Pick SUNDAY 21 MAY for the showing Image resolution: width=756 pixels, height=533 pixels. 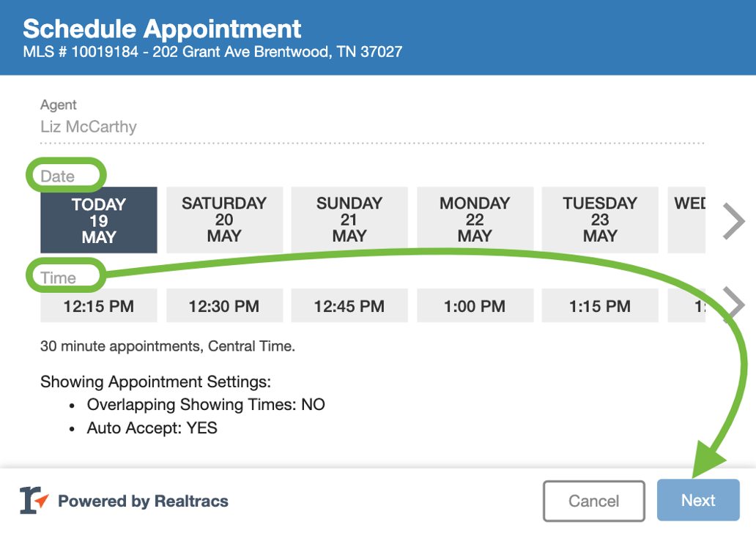[349, 220]
